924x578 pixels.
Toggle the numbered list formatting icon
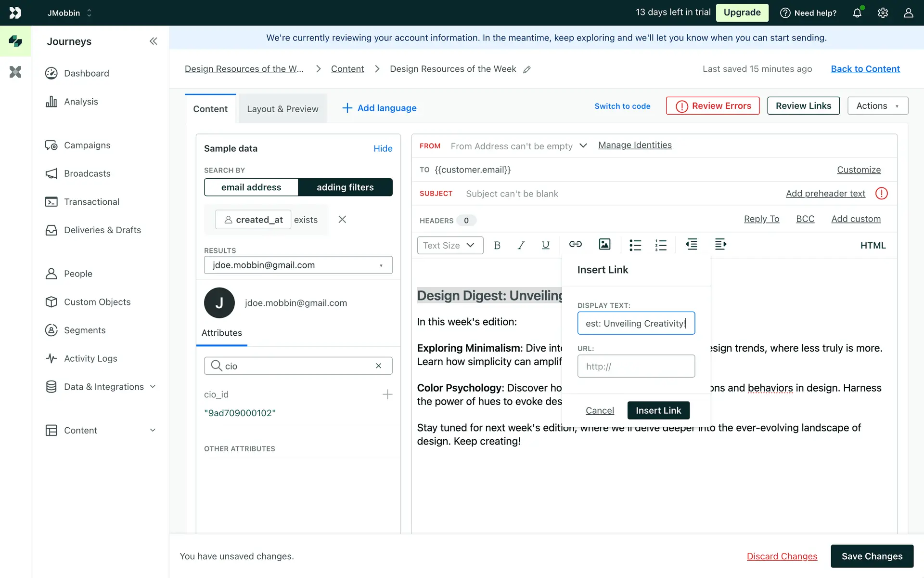(x=660, y=245)
